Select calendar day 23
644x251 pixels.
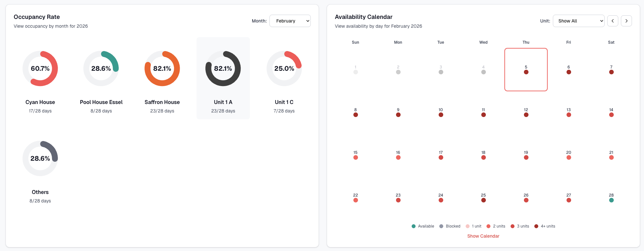(398, 198)
